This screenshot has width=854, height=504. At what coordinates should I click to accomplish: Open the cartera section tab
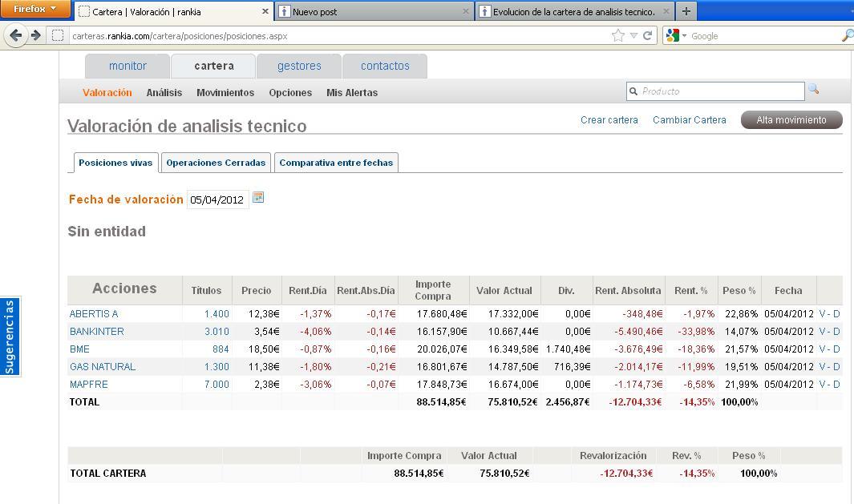point(213,66)
